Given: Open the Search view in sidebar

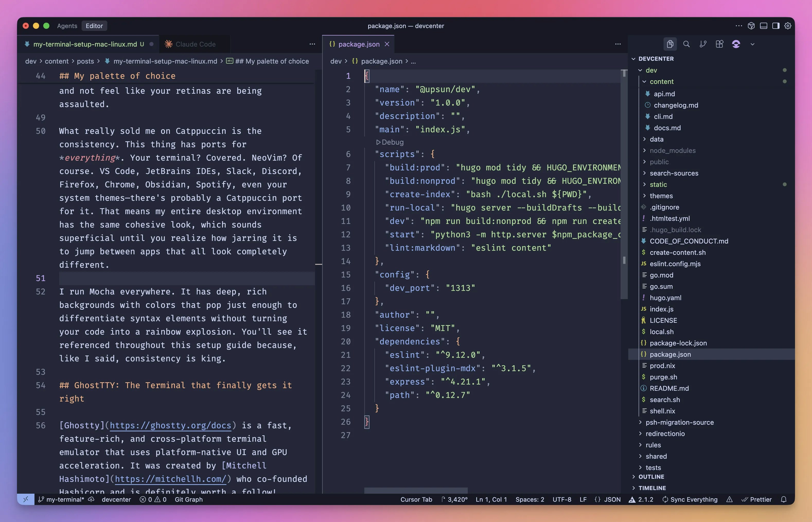Looking at the screenshot, I should pos(686,44).
